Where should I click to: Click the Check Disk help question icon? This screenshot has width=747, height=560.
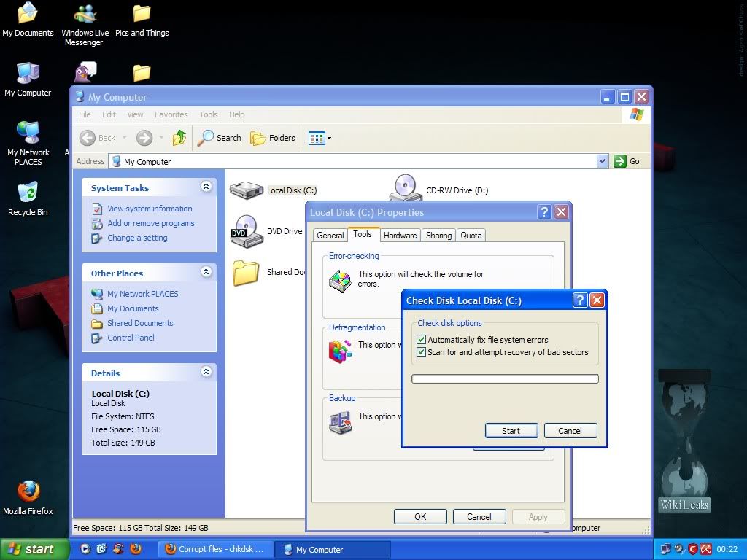coord(580,300)
